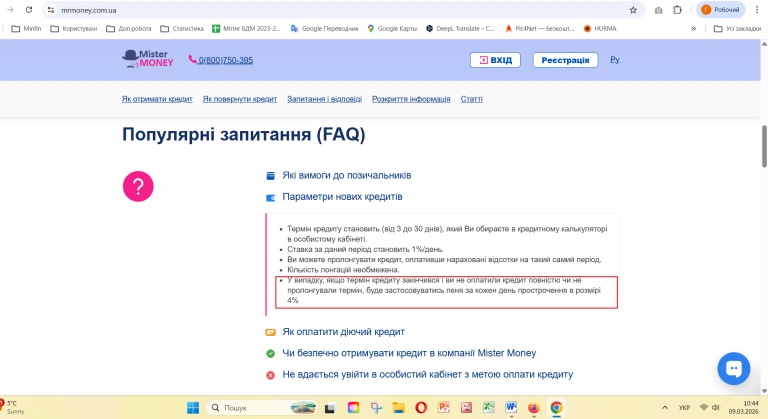Expand Як оплатити діючий кредит question
Viewport: 768px width, 419px height.
[x=343, y=332]
